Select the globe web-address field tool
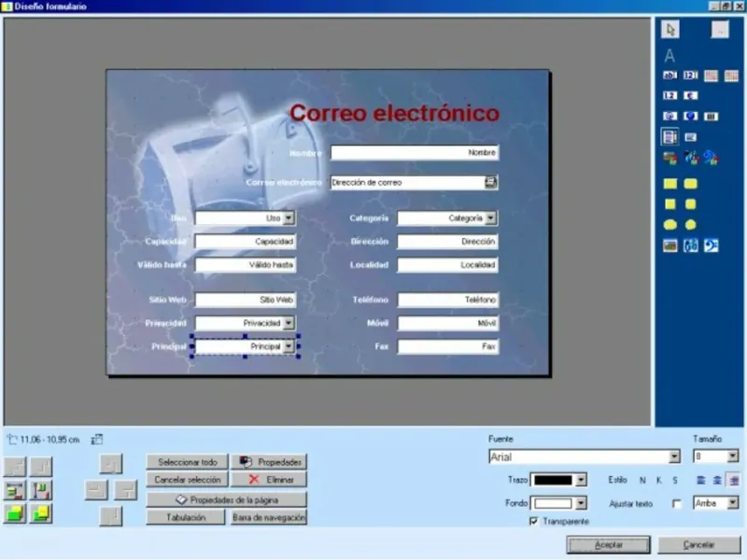Image resolution: width=747 pixels, height=560 pixels. [x=690, y=116]
